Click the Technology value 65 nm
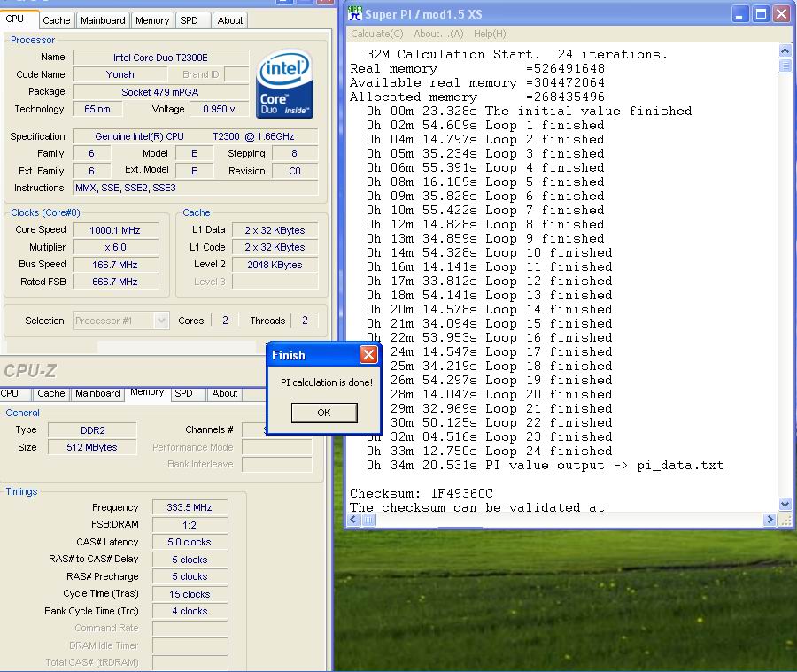 point(97,109)
